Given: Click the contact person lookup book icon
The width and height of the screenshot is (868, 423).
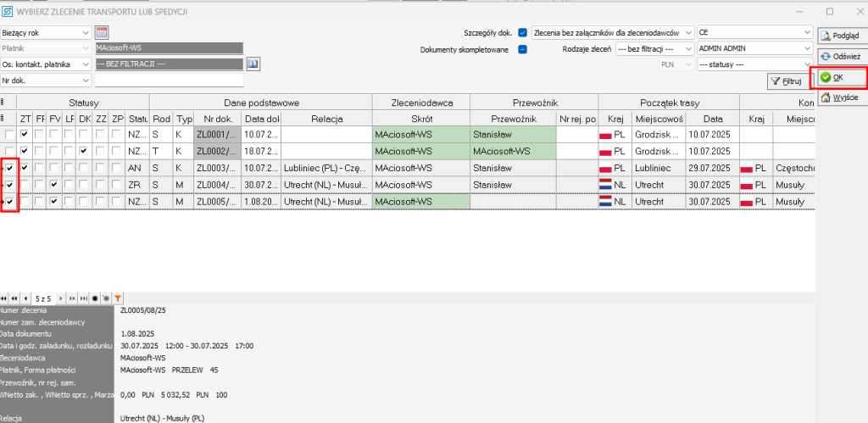Looking at the screenshot, I should [253, 64].
